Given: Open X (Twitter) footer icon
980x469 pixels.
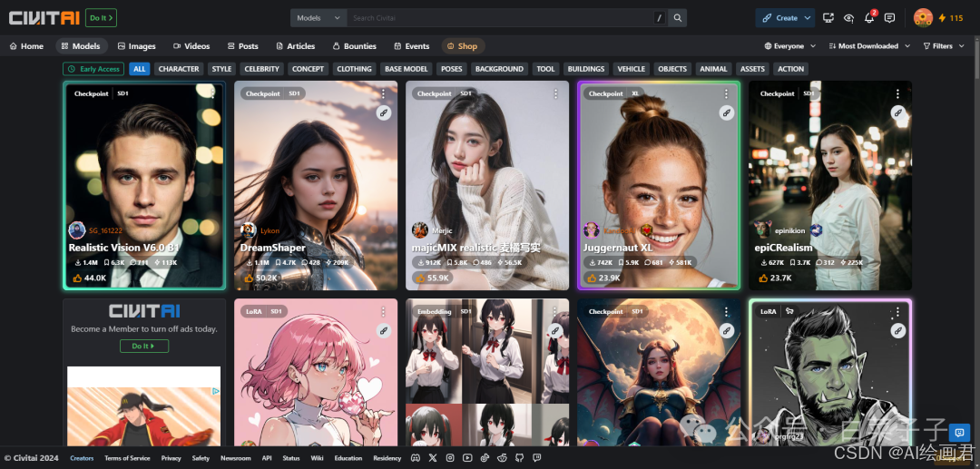Looking at the screenshot, I should [433, 458].
